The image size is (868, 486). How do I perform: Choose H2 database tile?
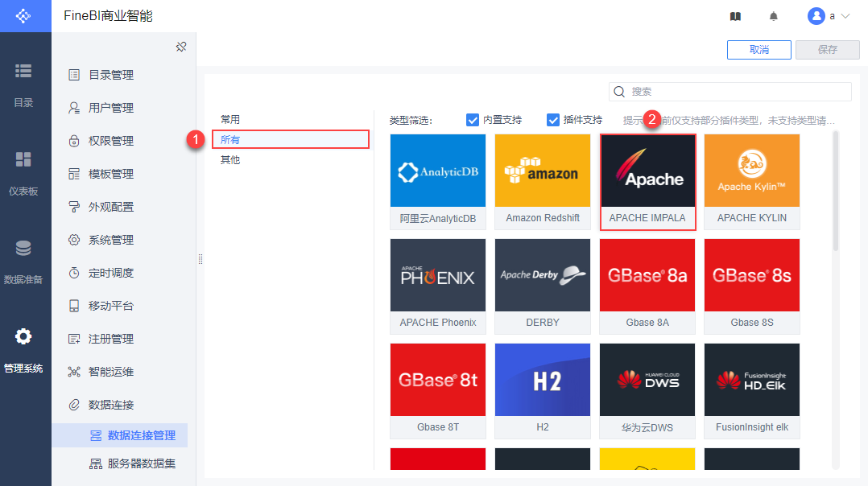pos(543,390)
